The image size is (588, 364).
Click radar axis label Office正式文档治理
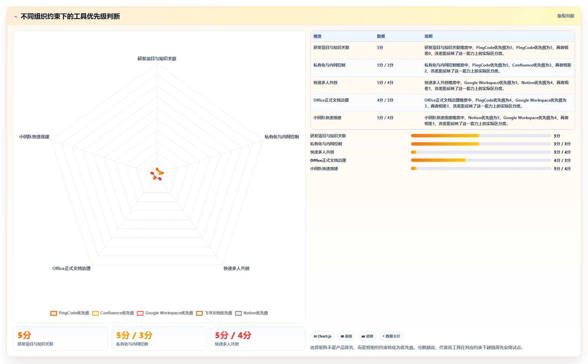71,268
